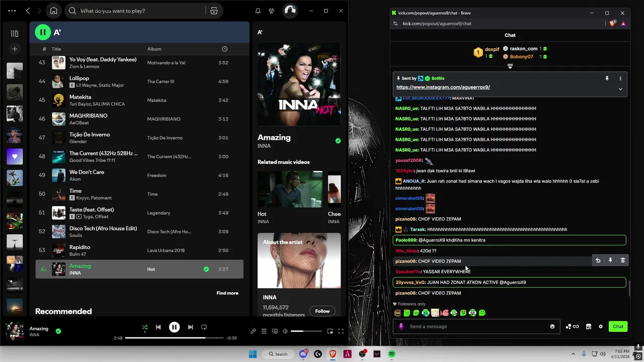
Task: Sort by Title column header
Action: pos(56,49)
